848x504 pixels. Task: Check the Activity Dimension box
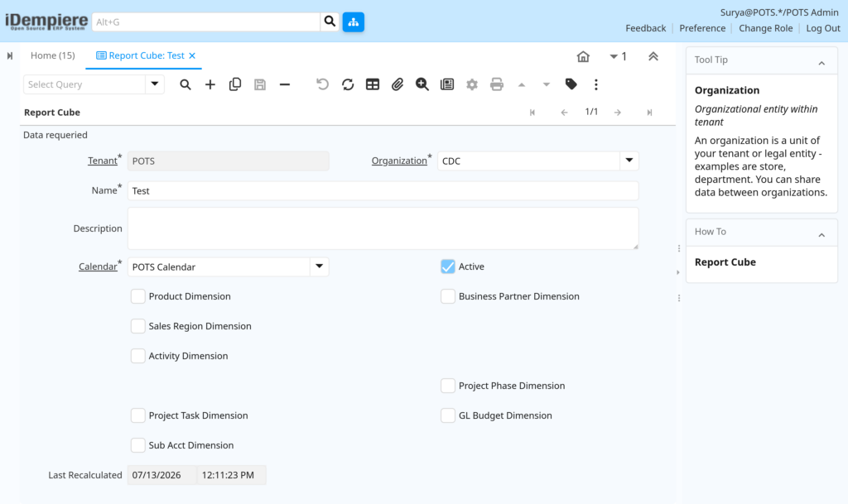pyautogui.click(x=138, y=355)
